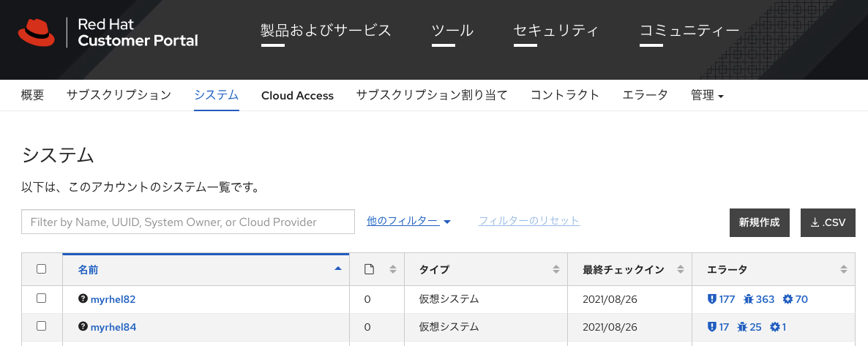Screen dimensions: 868x346
Task: Sort by 名前 column arrow
Action: coord(338,269)
